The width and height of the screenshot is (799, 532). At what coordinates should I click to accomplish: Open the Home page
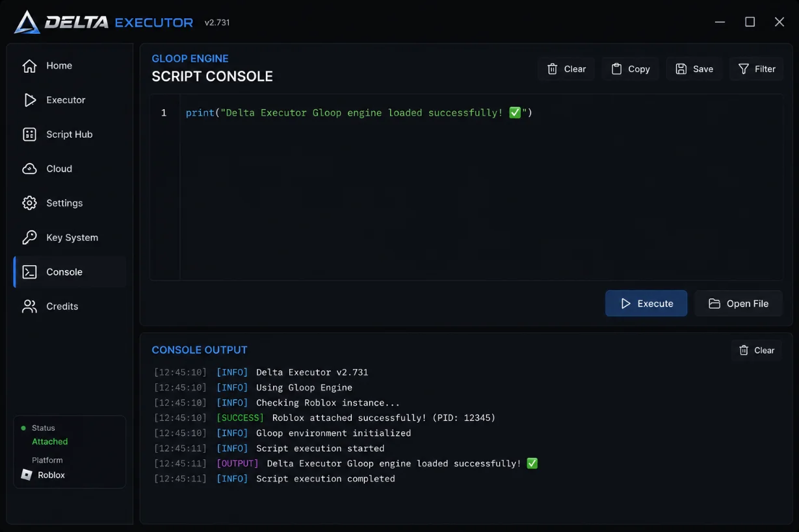click(x=70, y=66)
